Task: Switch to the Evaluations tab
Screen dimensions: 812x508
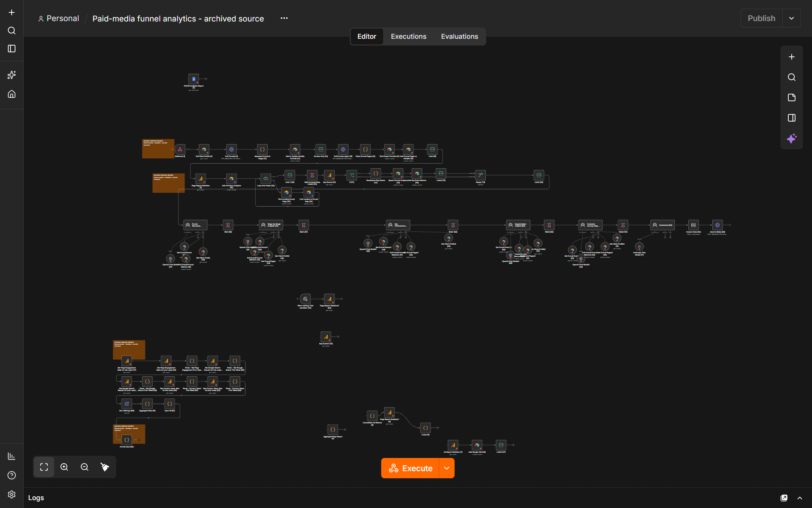Action: [459, 37]
